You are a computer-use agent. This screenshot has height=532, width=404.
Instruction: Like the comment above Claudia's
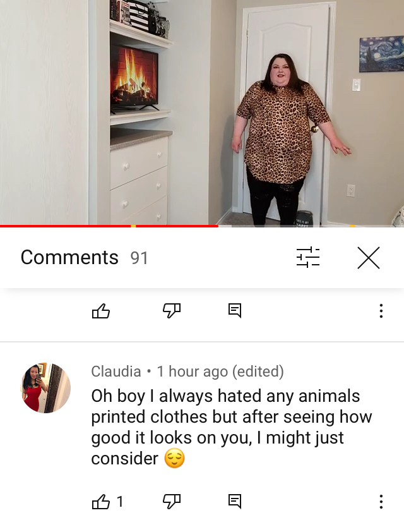click(101, 310)
